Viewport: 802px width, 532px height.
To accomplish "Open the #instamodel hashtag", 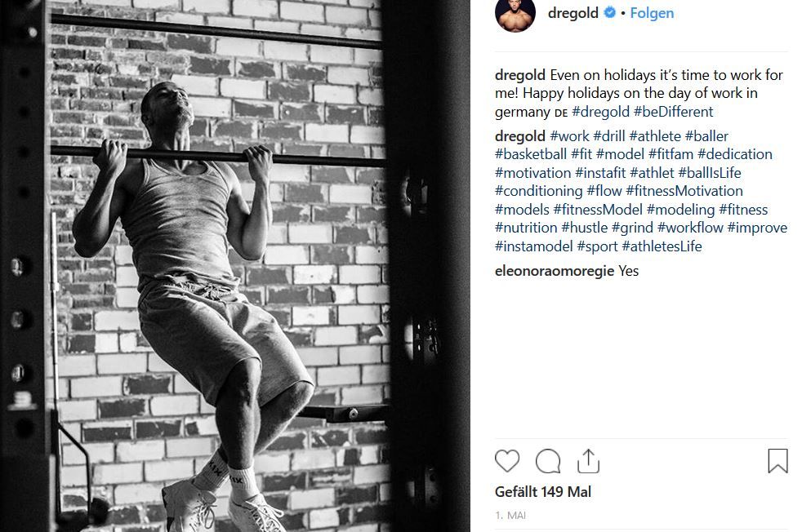I will coord(533,246).
